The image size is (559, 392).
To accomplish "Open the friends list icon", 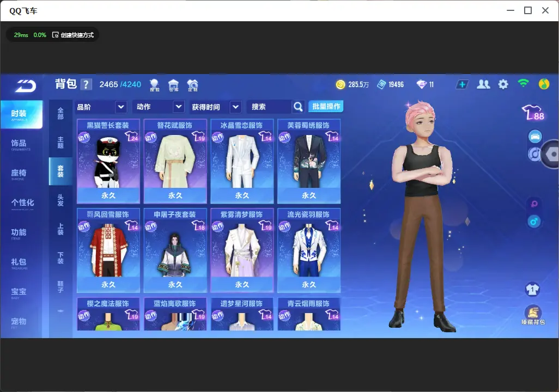I will click(483, 84).
